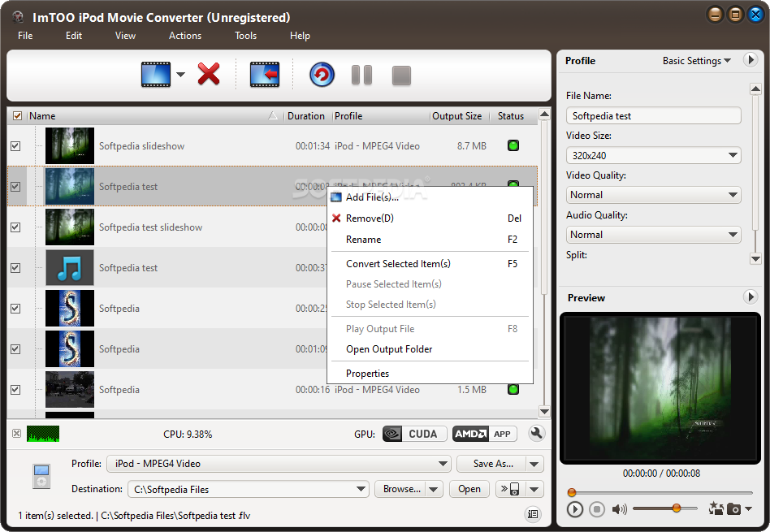Click the preview seek slider handle
This screenshot has height=532, width=770.
(x=572, y=492)
